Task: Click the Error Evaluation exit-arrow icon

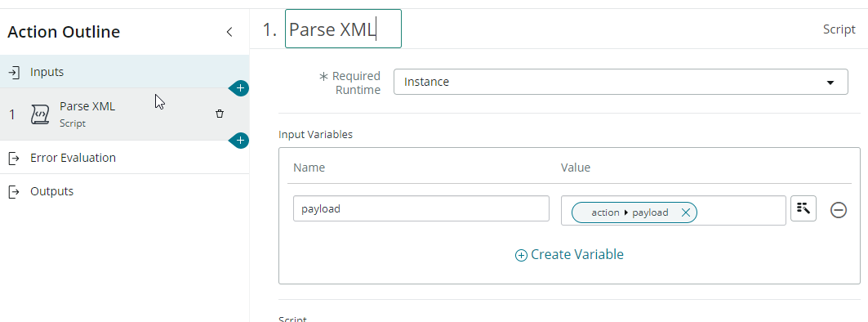Action: point(15,158)
